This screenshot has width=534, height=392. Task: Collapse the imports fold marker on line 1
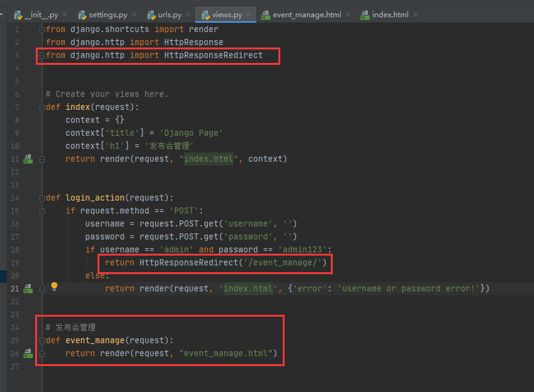point(42,30)
